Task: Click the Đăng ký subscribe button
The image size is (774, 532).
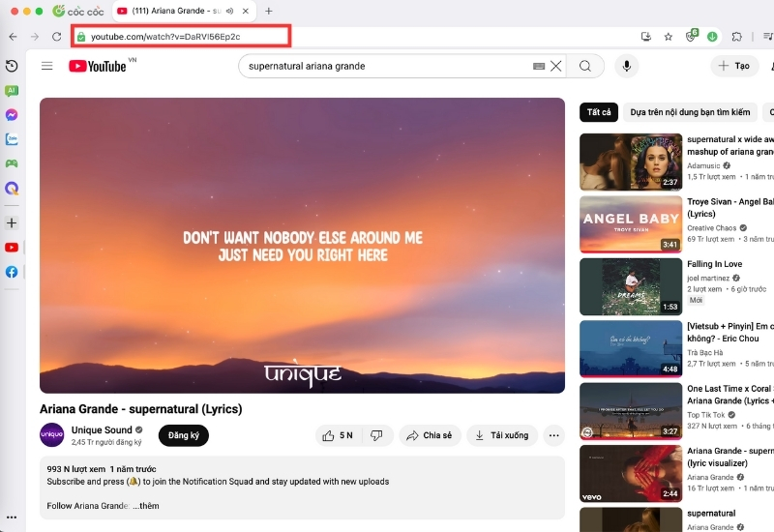Action: point(184,435)
